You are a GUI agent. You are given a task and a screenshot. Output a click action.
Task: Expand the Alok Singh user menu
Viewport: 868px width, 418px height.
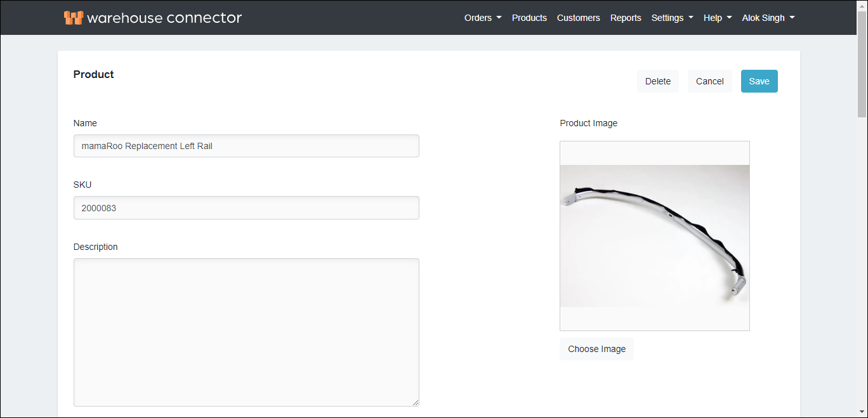point(768,18)
